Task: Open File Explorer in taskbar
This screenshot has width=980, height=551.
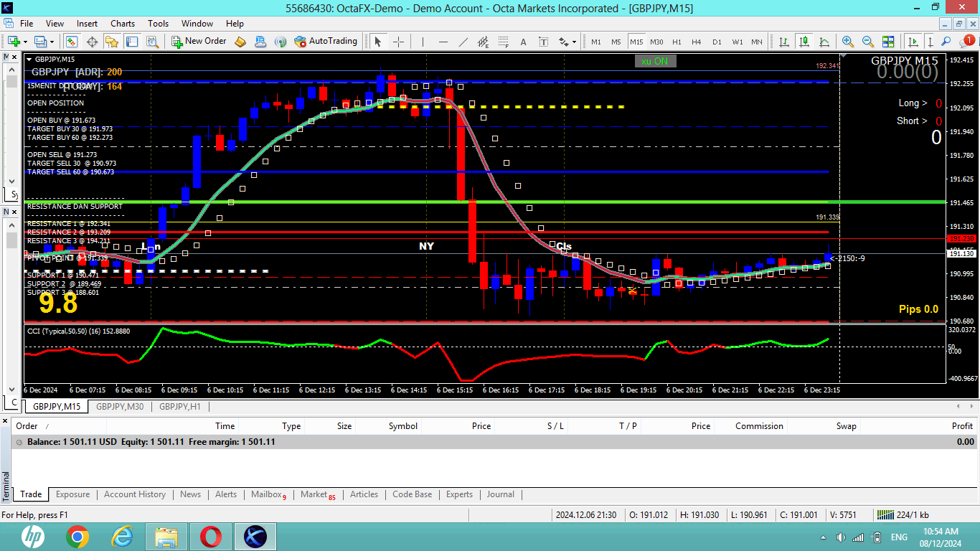Action: pos(166,537)
